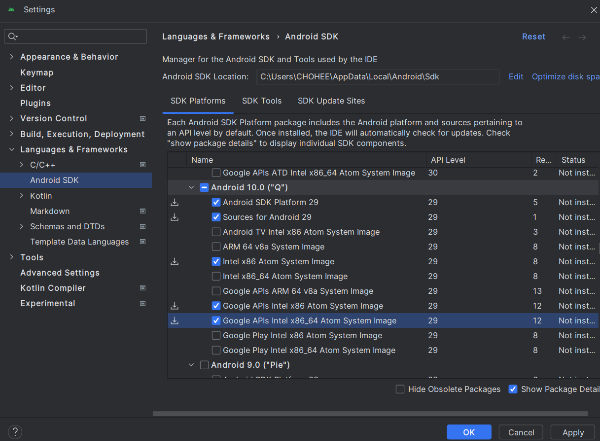
Task: Open help with the question mark icon
Action: click(x=15, y=432)
